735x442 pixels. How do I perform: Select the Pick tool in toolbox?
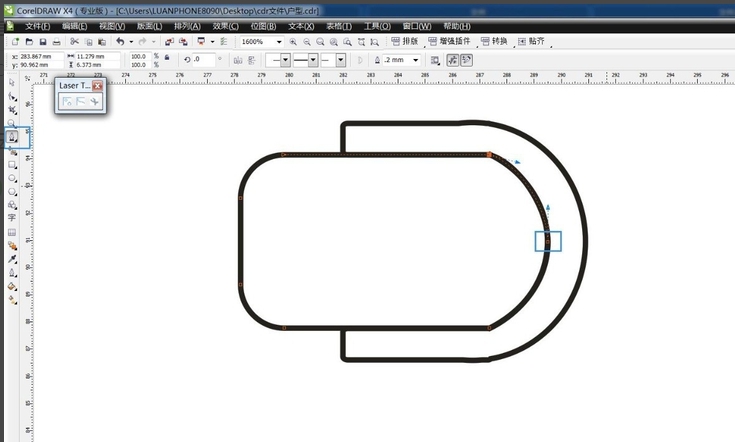12,81
